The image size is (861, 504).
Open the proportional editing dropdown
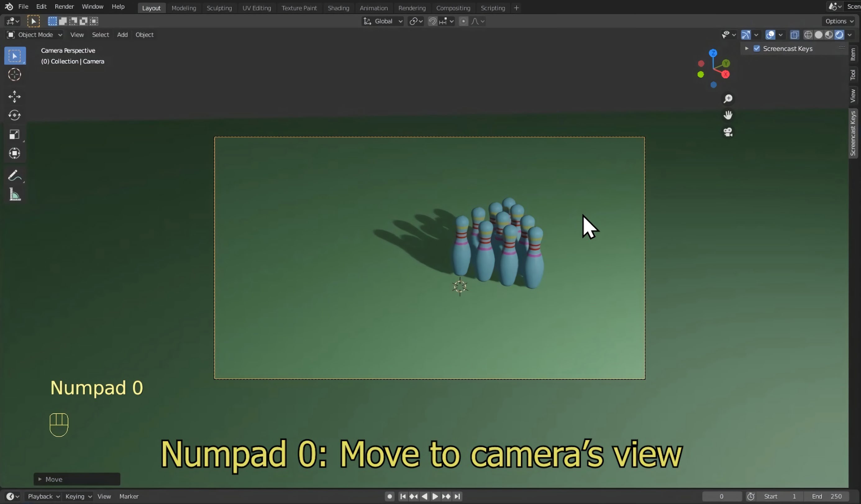(484, 21)
